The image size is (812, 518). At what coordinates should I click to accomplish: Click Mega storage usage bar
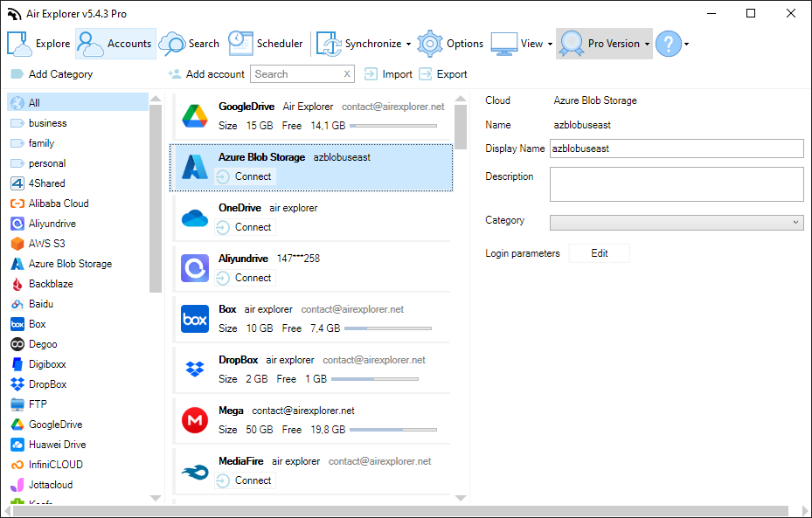coord(393,430)
